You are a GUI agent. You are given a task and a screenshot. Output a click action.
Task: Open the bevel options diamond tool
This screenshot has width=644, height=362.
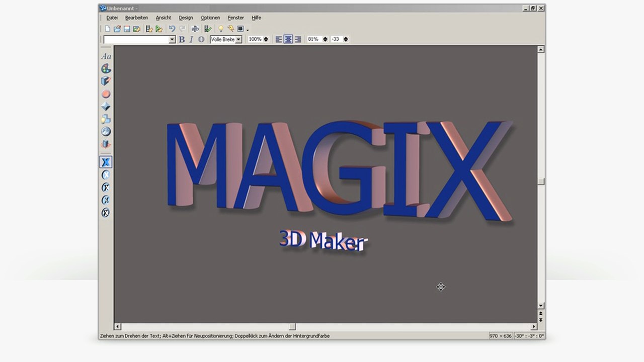coord(106,107)
